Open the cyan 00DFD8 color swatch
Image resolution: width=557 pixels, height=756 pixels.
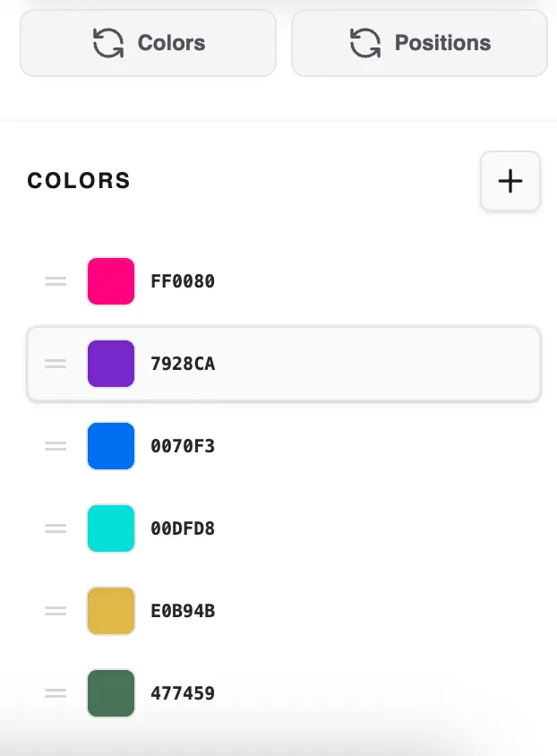[111, 528]
